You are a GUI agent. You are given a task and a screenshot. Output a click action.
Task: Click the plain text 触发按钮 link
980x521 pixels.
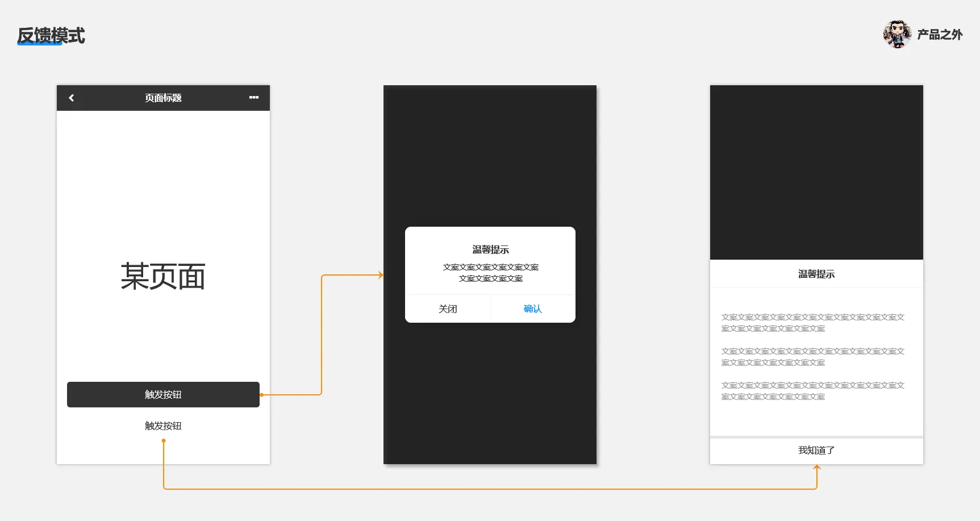point(163,426)
